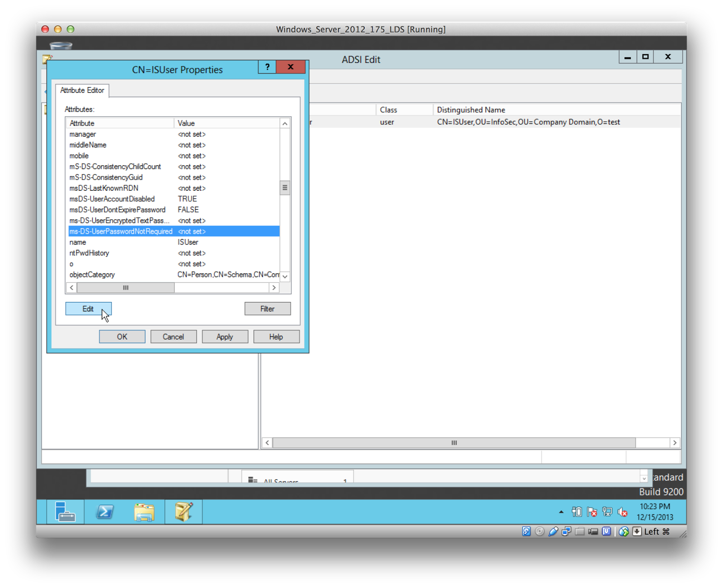Click the attribute list horizontal scroll thumb

[126, 287]
